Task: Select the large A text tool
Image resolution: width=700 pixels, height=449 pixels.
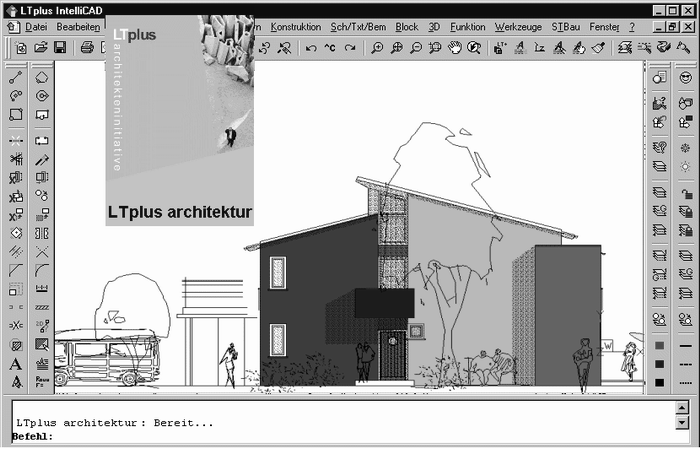Action: point(16,363)
